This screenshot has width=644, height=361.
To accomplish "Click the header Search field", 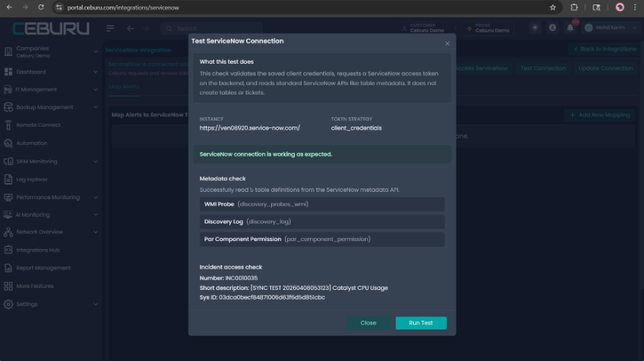I will 212,29.
